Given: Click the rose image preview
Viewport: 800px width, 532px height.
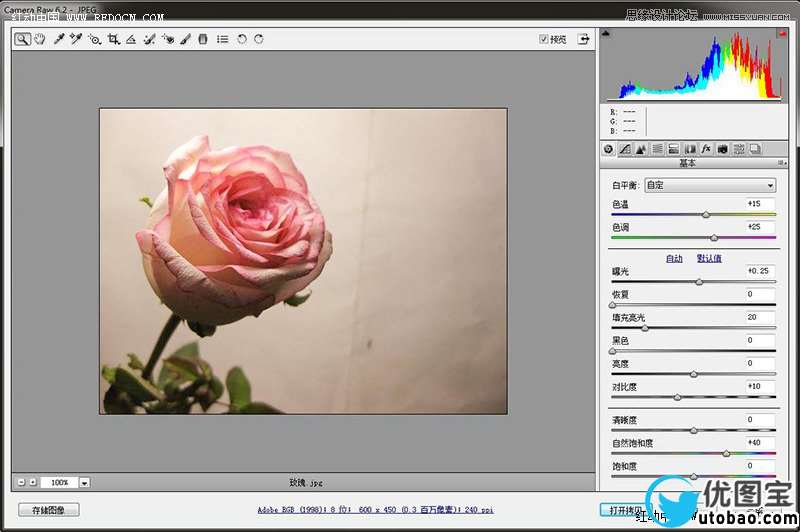Looking at the screenshot, I should click(303, 261).
